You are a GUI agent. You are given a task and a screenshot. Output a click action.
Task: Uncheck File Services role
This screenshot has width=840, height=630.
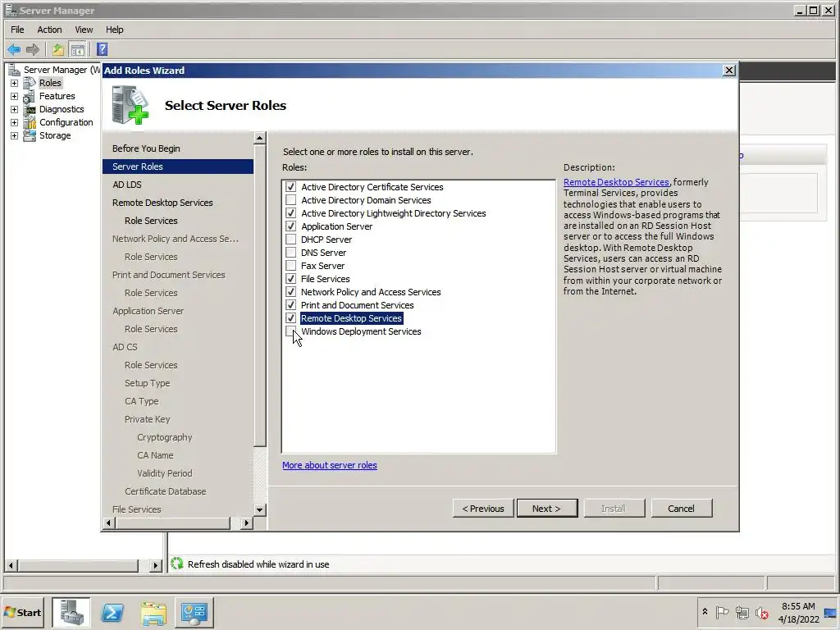291,279
